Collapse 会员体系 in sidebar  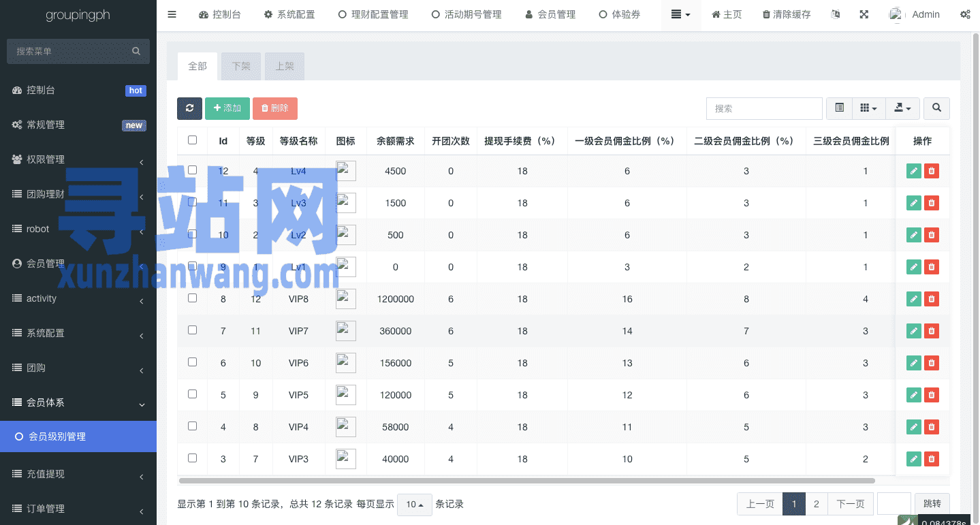pyautogui.click(x=78, y=402)
